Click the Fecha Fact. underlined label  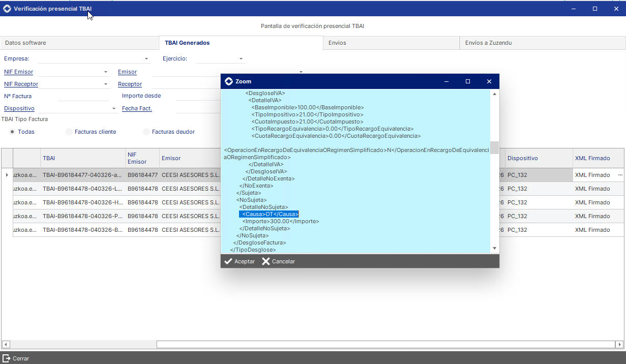coord(137,109)
